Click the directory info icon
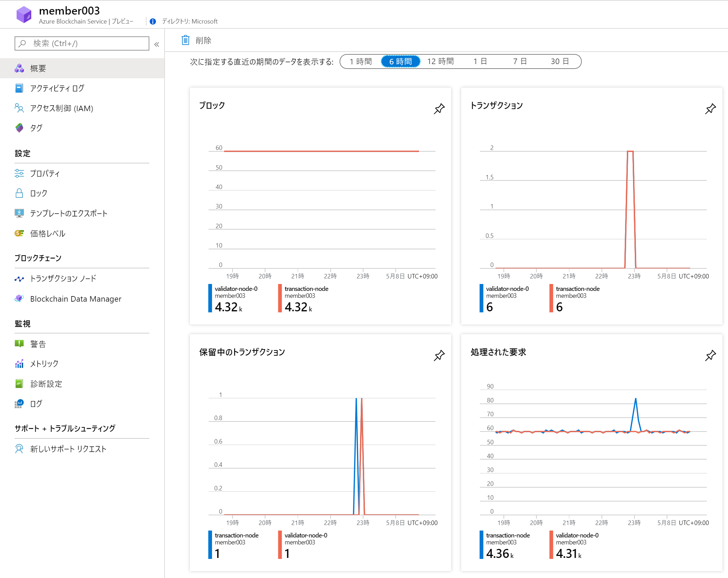This screenshot has height=578, width=728. (x=153, y=21)
